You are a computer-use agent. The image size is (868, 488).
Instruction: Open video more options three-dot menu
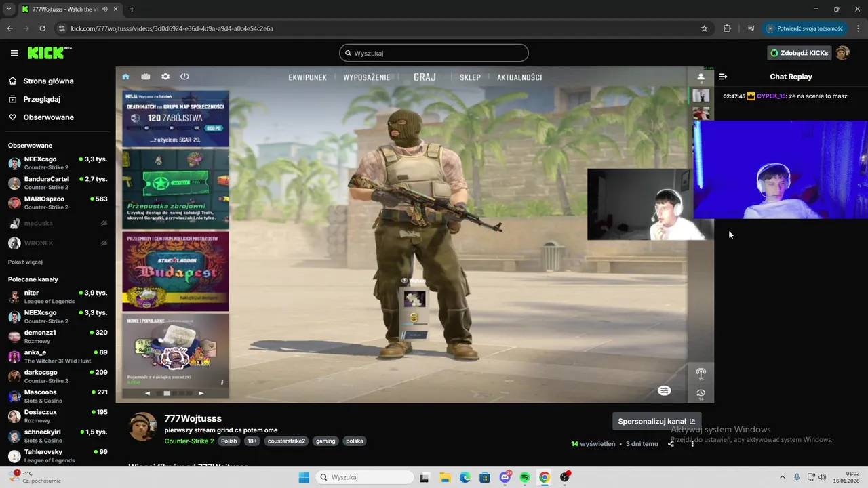pos(692,443)
